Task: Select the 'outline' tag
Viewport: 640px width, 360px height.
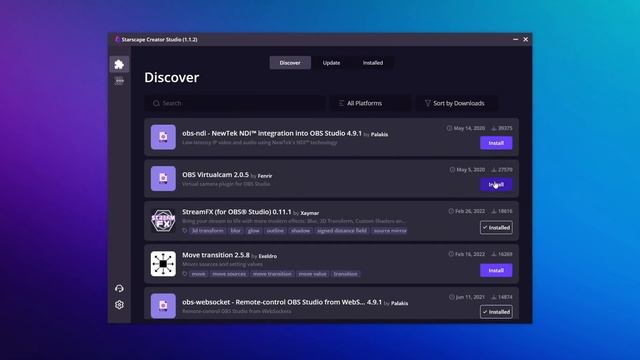Action: (275, 231)
